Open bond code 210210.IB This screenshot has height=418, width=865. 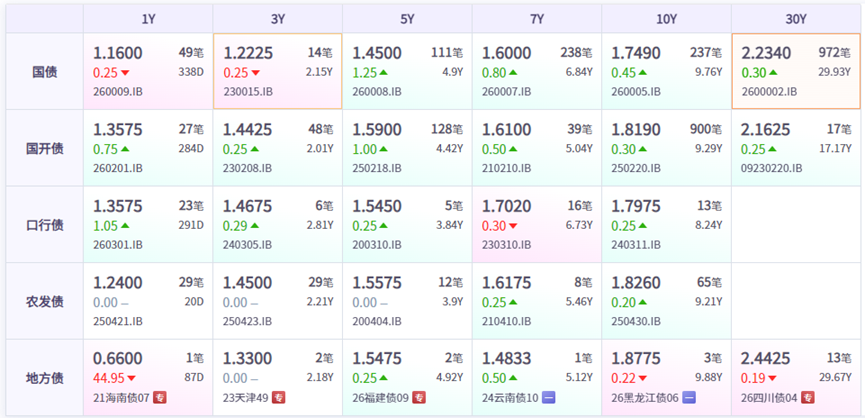(x=506, y=168)
